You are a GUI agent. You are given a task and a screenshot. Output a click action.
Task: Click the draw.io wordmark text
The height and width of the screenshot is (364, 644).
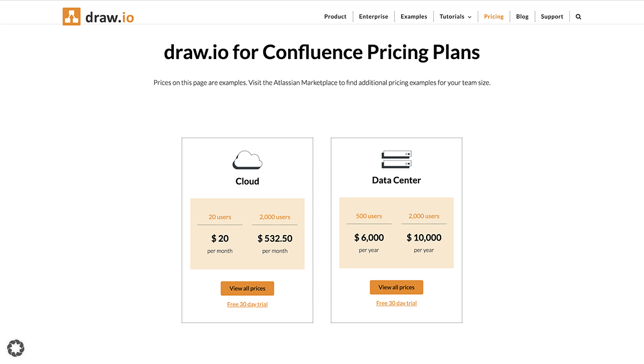[x=109, y=17]
